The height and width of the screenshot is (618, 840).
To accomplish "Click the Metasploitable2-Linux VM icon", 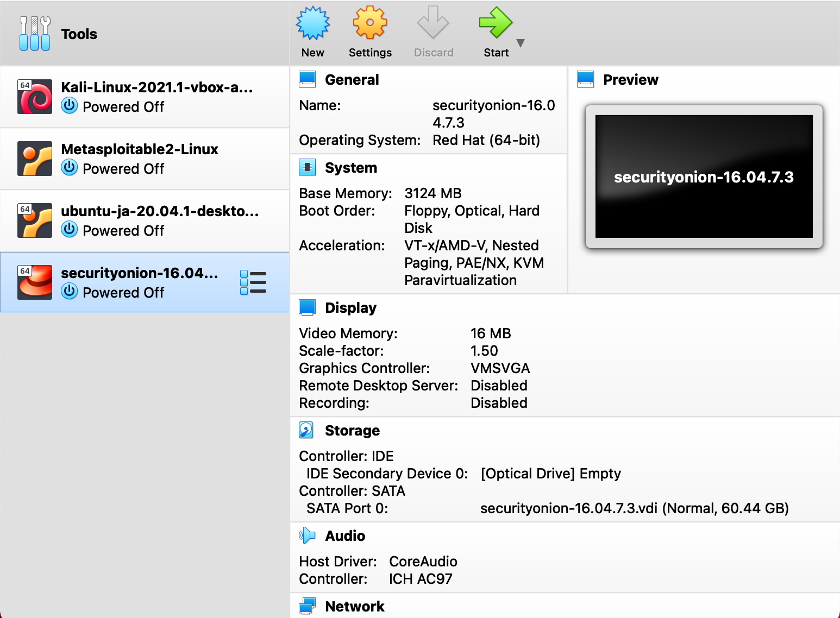I will [34, 159].
